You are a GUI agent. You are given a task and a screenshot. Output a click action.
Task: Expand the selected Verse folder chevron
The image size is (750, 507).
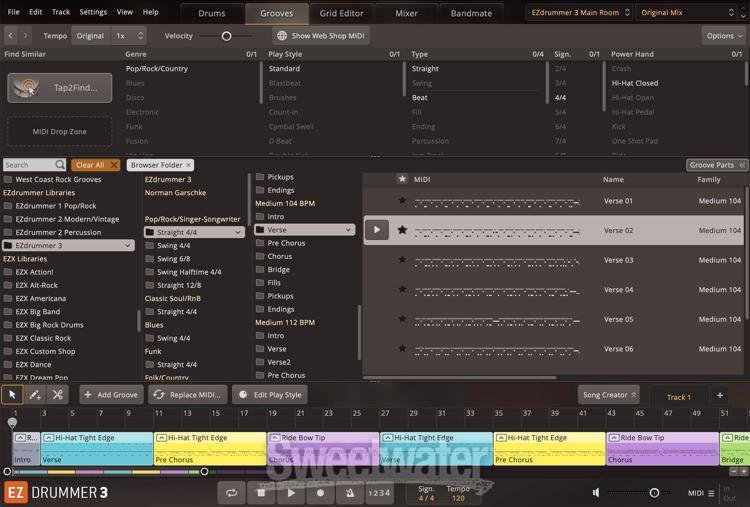[348, 230]
